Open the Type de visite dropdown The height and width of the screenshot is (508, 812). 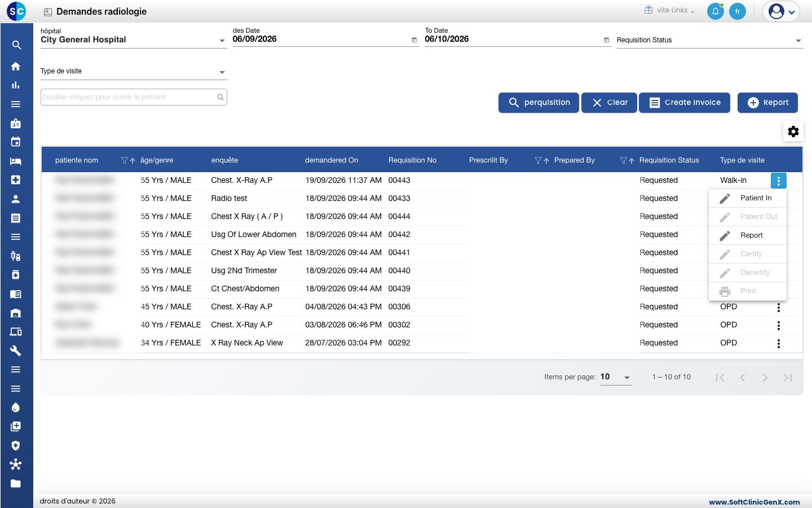pyautogui.click(x=134, y=71)
